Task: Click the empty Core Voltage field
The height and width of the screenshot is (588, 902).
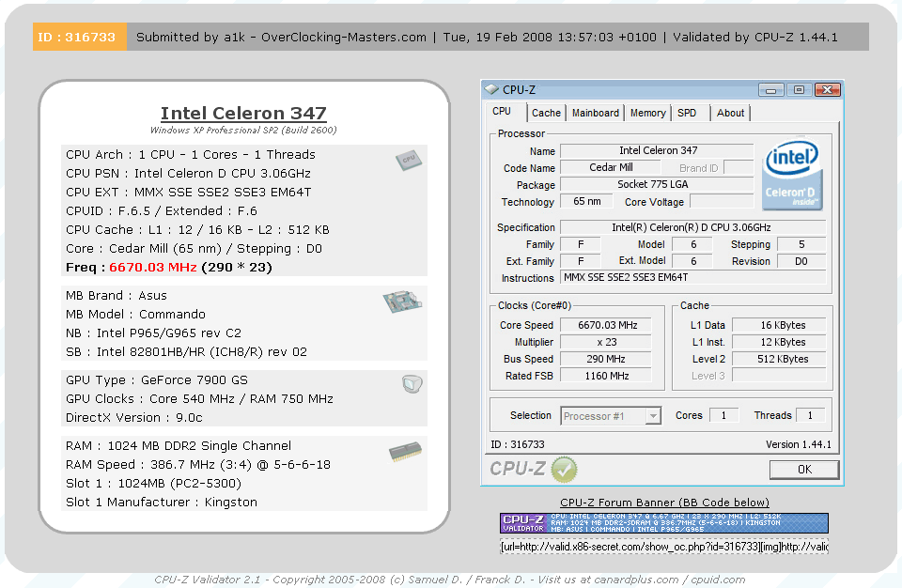Action: click(x=722, y=201)
